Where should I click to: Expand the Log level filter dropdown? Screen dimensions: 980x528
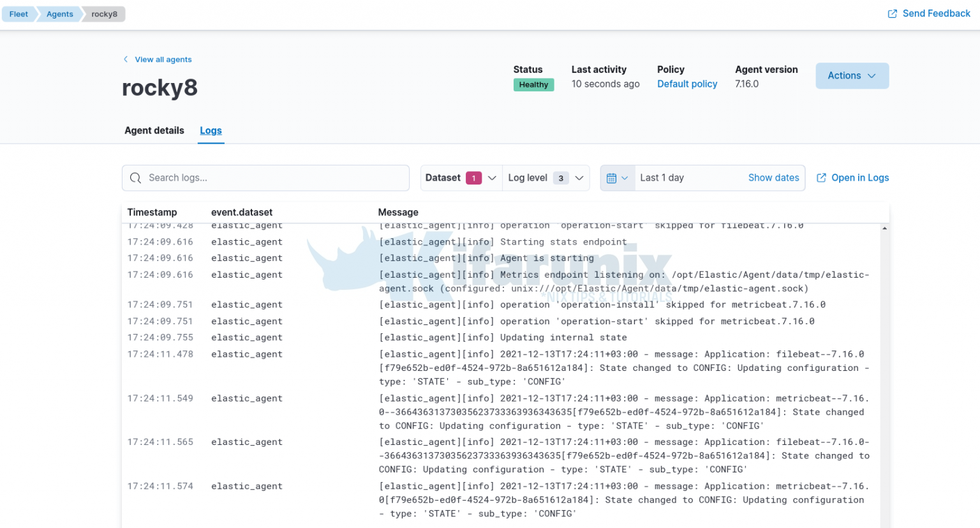(x=579, y=178)
